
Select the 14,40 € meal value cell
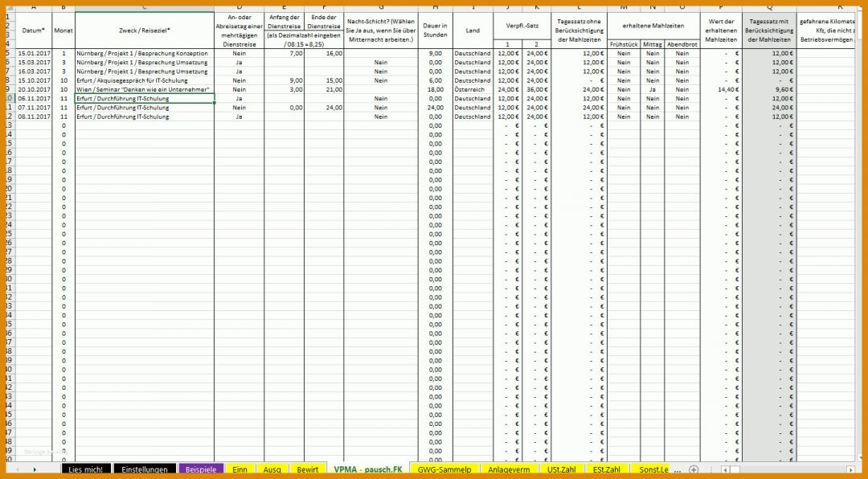(x=721, y=90)
